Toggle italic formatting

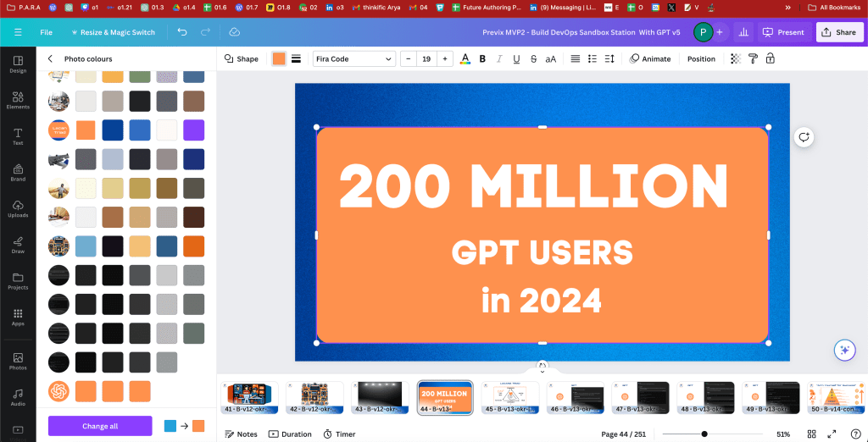click(x=499, y=58)
